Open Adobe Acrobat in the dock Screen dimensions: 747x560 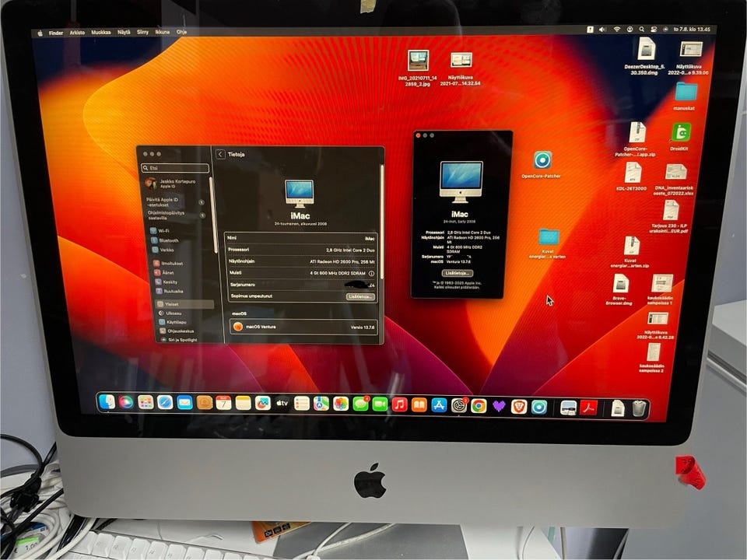(x=589, y=408)
